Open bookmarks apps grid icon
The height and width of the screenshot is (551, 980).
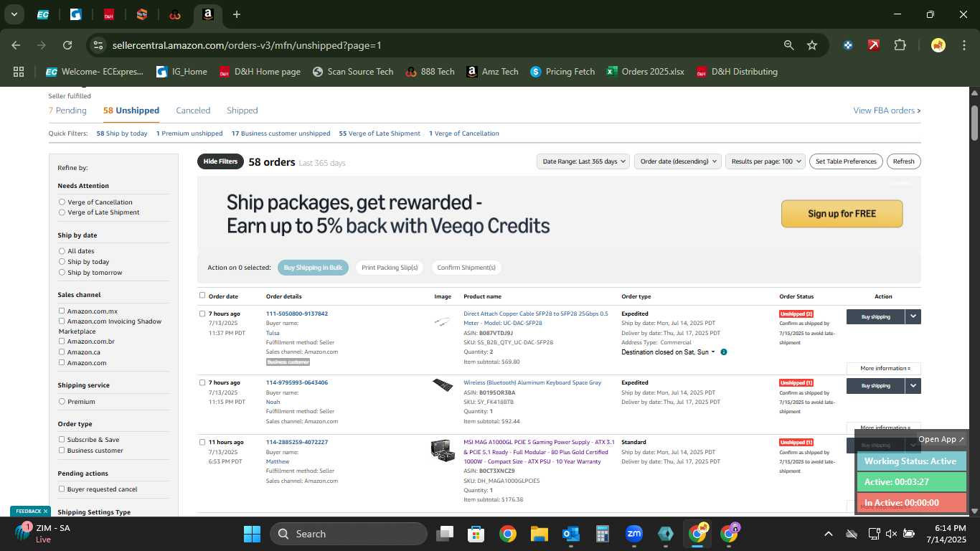(x=19, y=72)
